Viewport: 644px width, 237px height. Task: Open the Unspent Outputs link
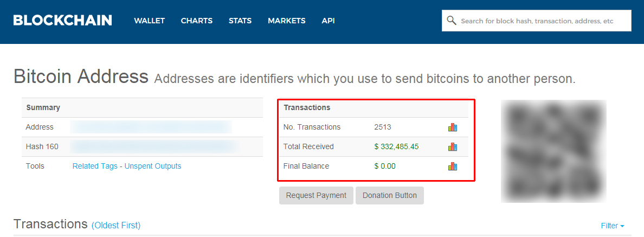153,166
